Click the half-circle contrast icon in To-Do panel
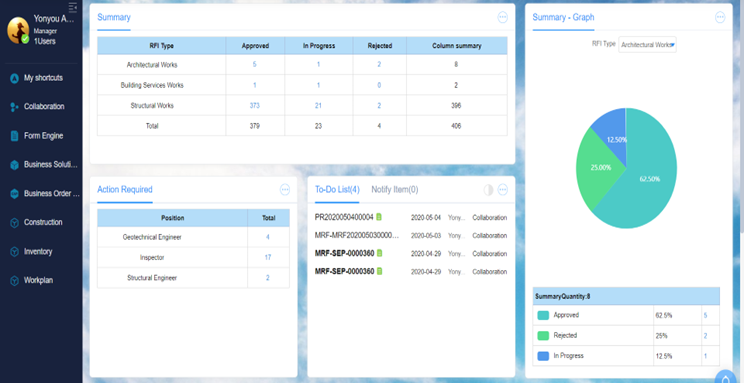The height and width of the screenshot is (383, 744). point(488,190)
